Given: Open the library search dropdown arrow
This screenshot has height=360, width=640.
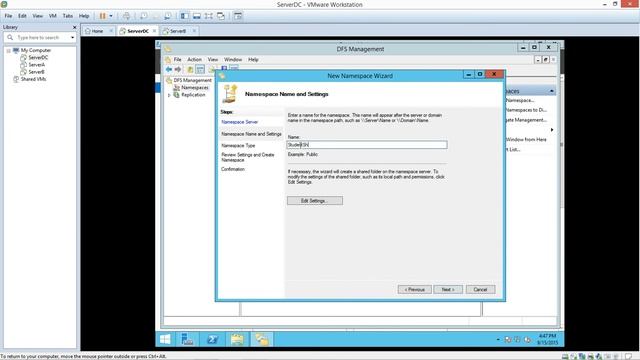Looking at the screenshot, I should (x=73, y=38).
